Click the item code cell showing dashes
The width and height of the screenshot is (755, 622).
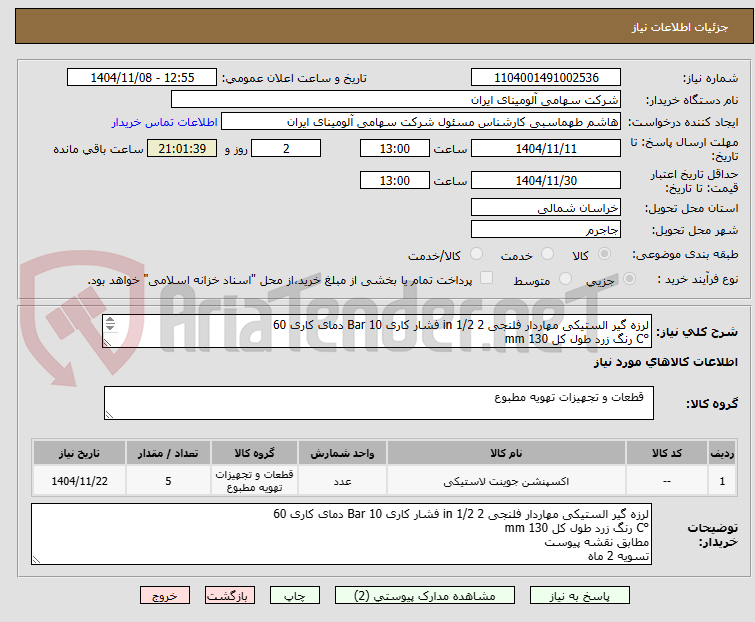pos(666,481)
